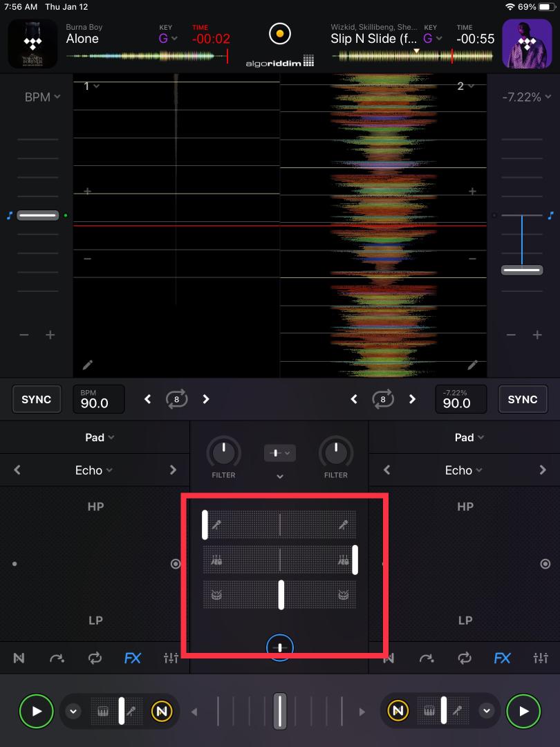The height and width of the screenshot is (747, 560).
Task: Open deck 1 cue jump tab
Action: tap(57, 658)
